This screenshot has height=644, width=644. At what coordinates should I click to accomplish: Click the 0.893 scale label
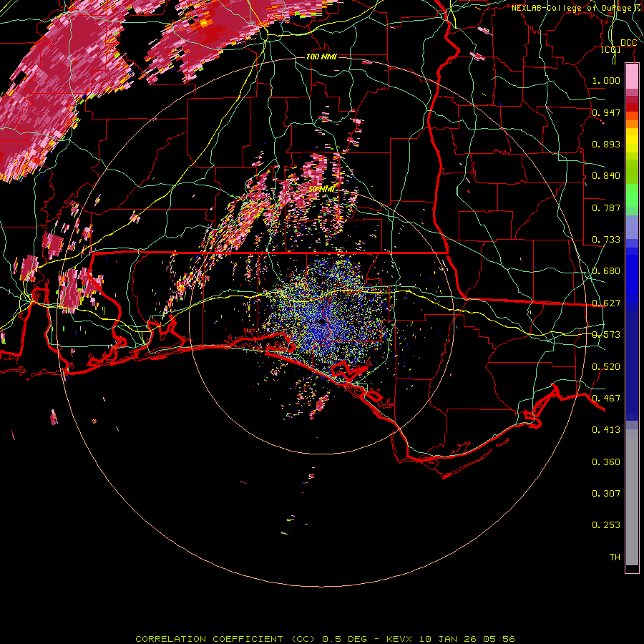606,144
